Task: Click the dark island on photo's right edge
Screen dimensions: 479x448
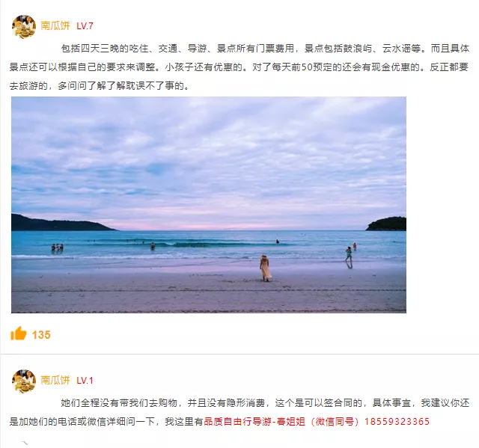Action: [x=386, y=224]
